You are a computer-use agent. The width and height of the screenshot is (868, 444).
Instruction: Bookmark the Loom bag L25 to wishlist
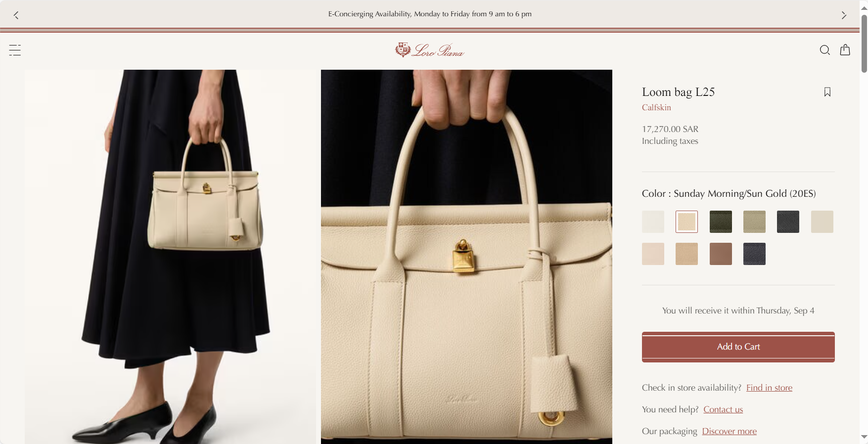pos(827,92)
